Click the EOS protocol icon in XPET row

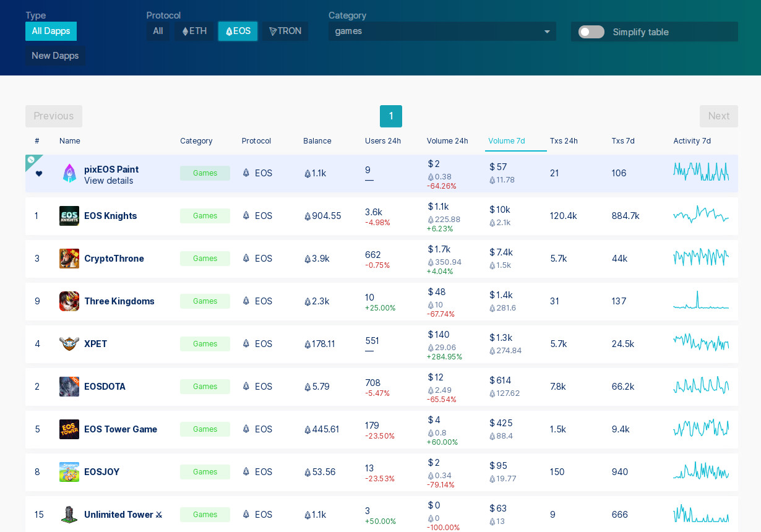pyautogui.click(x=246, y=344)
